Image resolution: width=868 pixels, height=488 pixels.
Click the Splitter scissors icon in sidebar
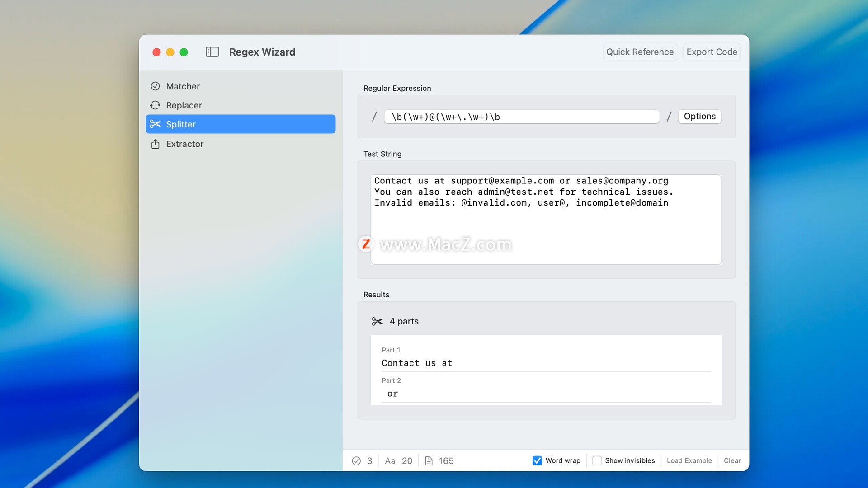155,124
